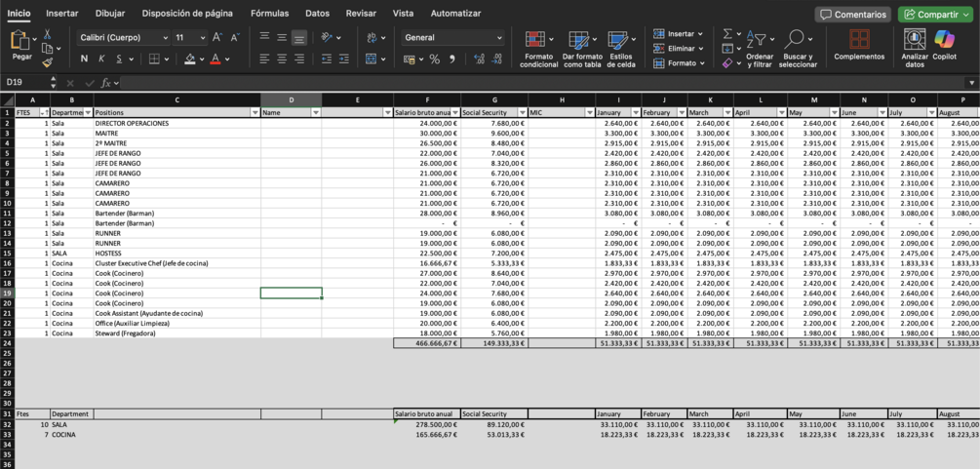Toggle underline formatting (S)
The width and height of the screenshot is (980, 469).
point(119,59)
